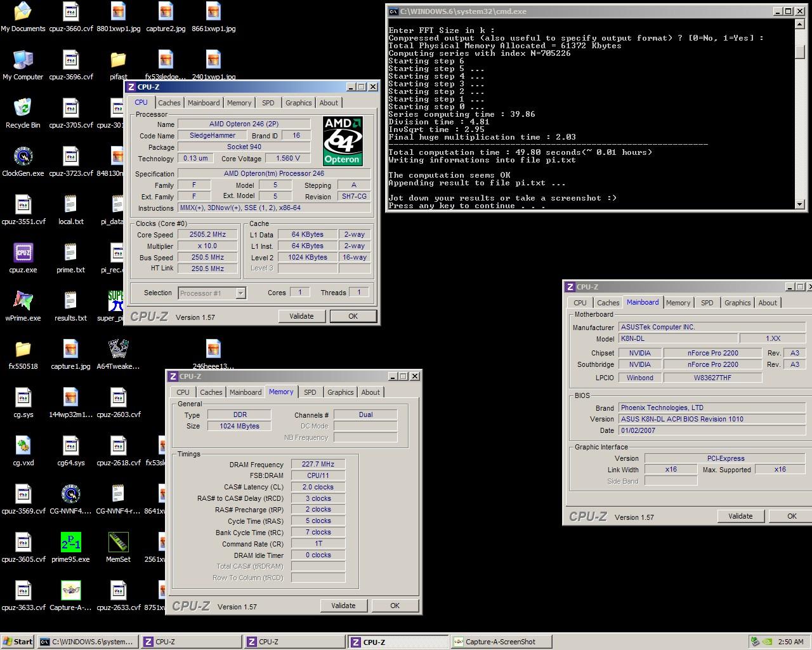The image size is (812, 650).
Task: Launch wPrime.exe desktop icon
Action: 23,307
